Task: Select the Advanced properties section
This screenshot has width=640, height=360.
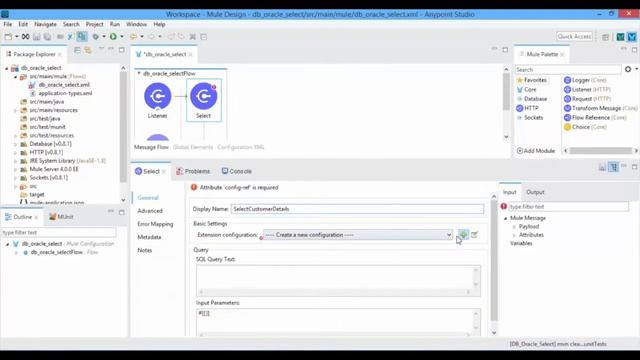Action: [150, 211]
